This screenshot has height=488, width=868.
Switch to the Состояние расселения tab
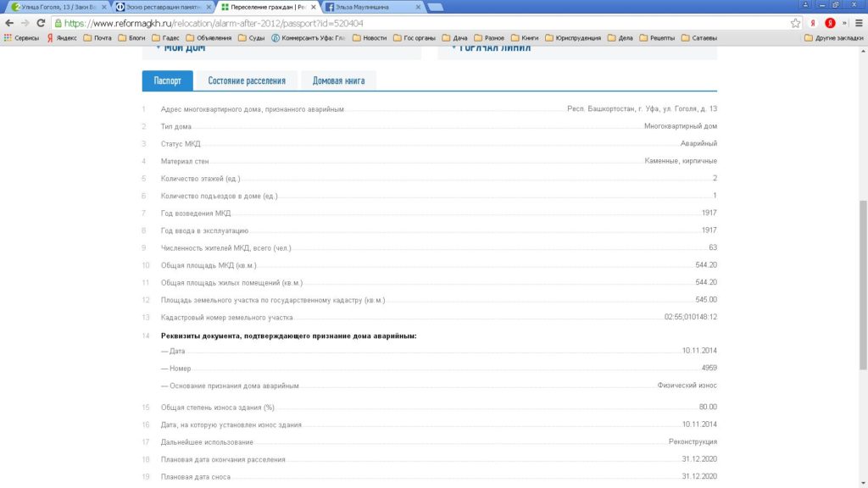tap(247, 80)
